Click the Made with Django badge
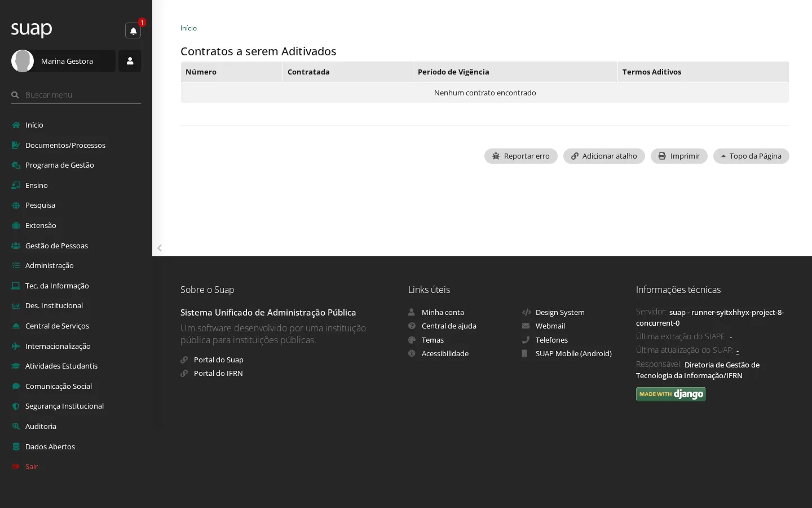 [671, 394]
